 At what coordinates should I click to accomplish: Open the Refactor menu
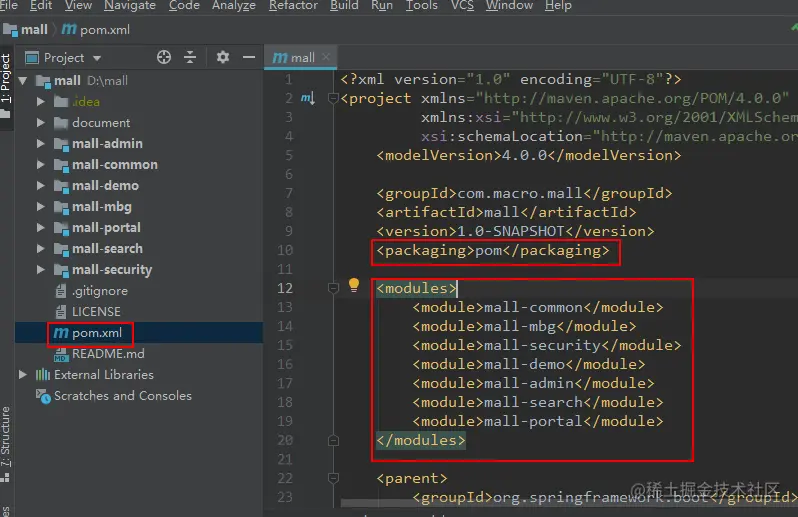pos(293,6)
